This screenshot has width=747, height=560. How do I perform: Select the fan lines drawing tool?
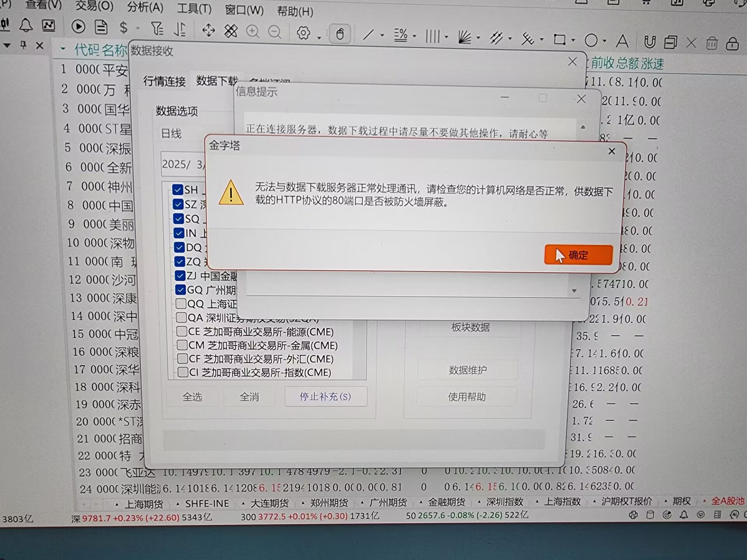465,37
